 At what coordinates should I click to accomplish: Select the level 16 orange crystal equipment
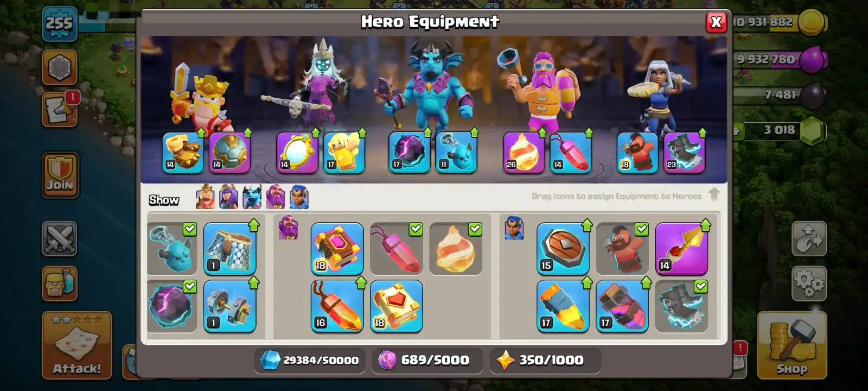[x=337, y=306]
